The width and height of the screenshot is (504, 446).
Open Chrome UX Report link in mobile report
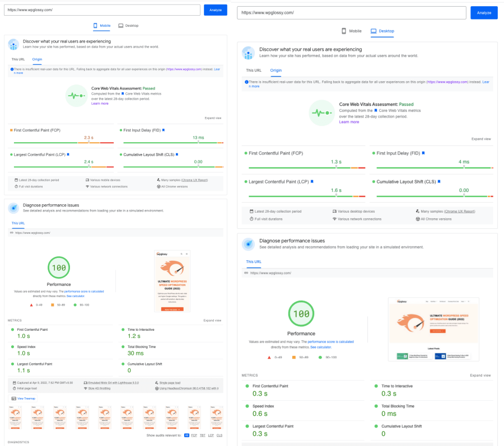point(194,180)
